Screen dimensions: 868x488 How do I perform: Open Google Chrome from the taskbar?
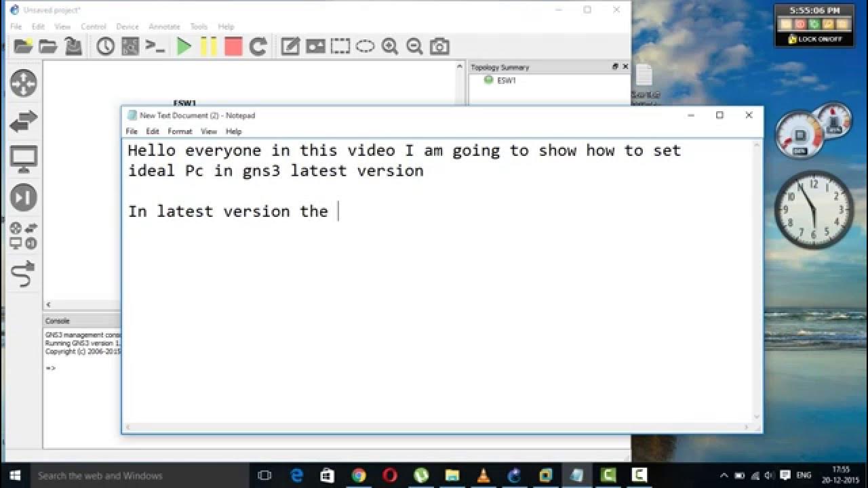(x=359, y=475)
